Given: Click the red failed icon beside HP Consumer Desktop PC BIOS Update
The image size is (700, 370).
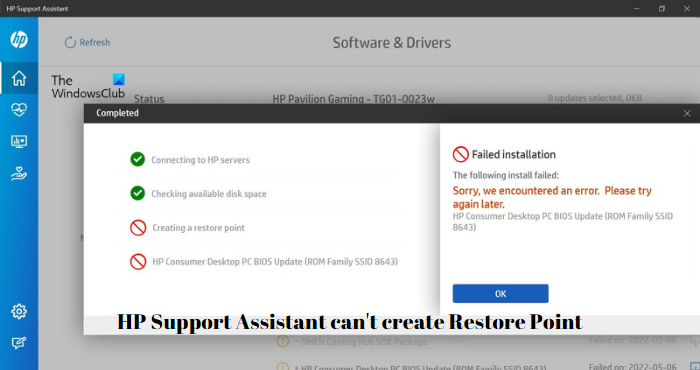Looking at the screenshot, I should point(138,262).
